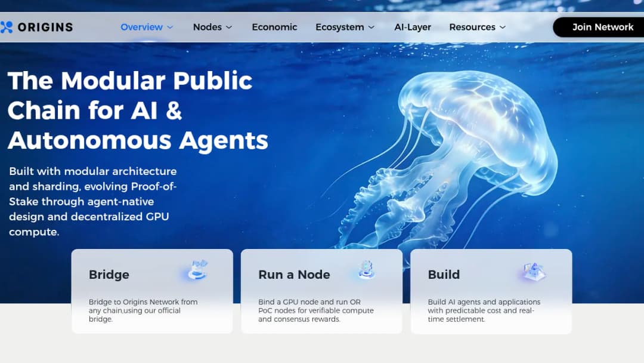Image resolution: width=644 pixels, height=363 pixels.
Task: Click the ORIGINS brand name
Action: pyautogui.click(x=45, y=27)
